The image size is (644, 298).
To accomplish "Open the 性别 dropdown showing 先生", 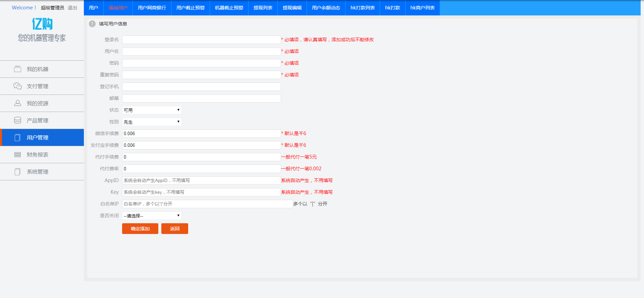I will [x=152, y=122].
